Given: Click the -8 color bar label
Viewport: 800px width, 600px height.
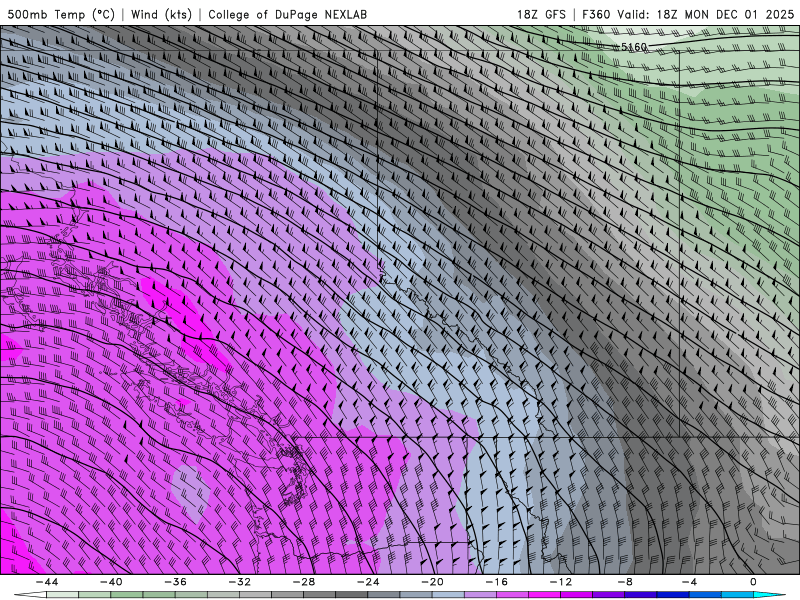Looking at the screenshot, I should coord(626,582).
